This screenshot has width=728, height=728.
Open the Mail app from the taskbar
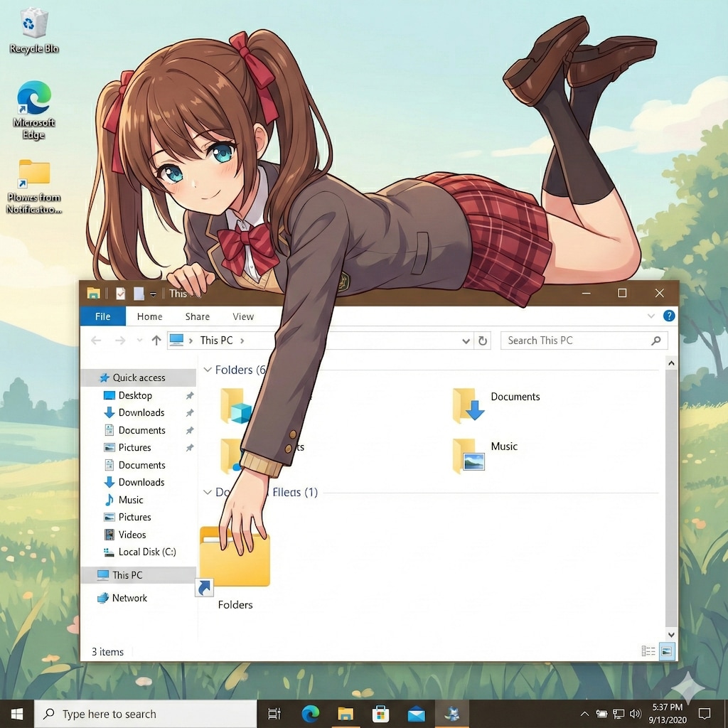[x=417, y=713]
